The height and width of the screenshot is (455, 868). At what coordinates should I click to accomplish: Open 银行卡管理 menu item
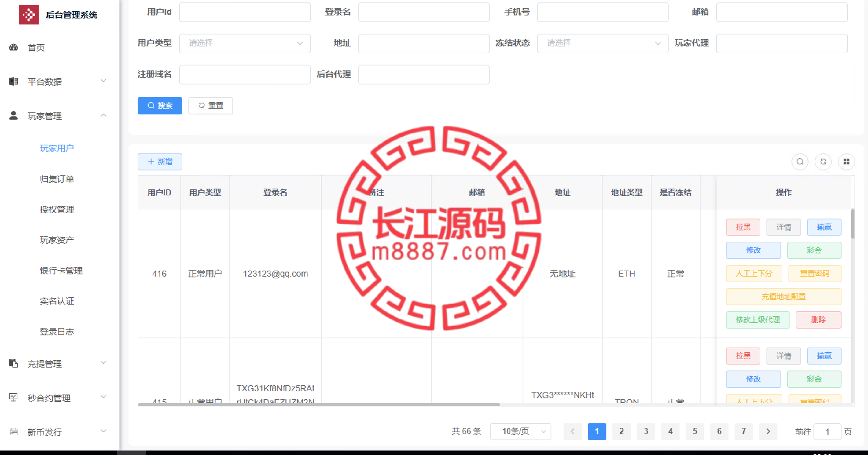[61, 271]
